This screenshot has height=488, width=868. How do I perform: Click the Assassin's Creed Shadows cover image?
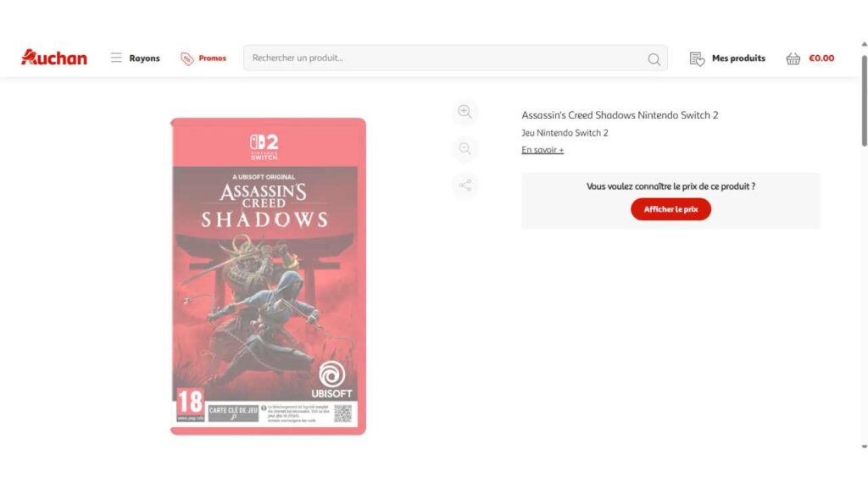(x=268, y=276)
